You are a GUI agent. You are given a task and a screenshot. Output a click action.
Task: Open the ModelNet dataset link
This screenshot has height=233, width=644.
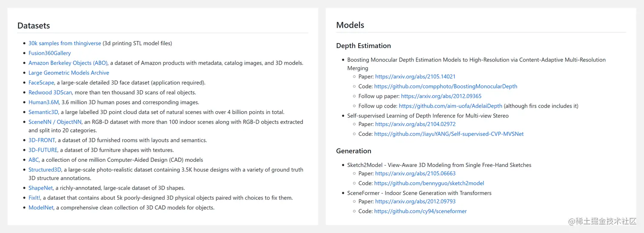pyautogui.click(x=41, y=208)
